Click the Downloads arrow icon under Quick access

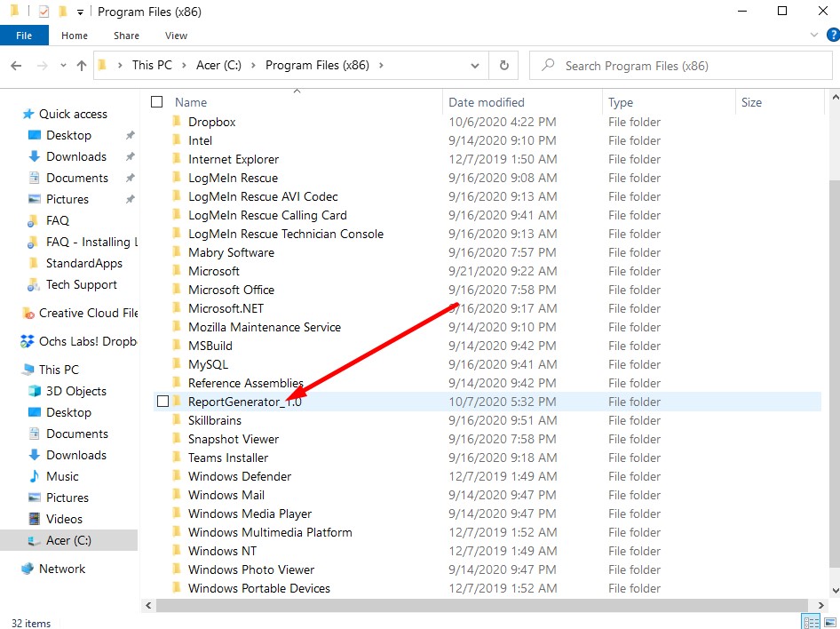coord(35,156)
